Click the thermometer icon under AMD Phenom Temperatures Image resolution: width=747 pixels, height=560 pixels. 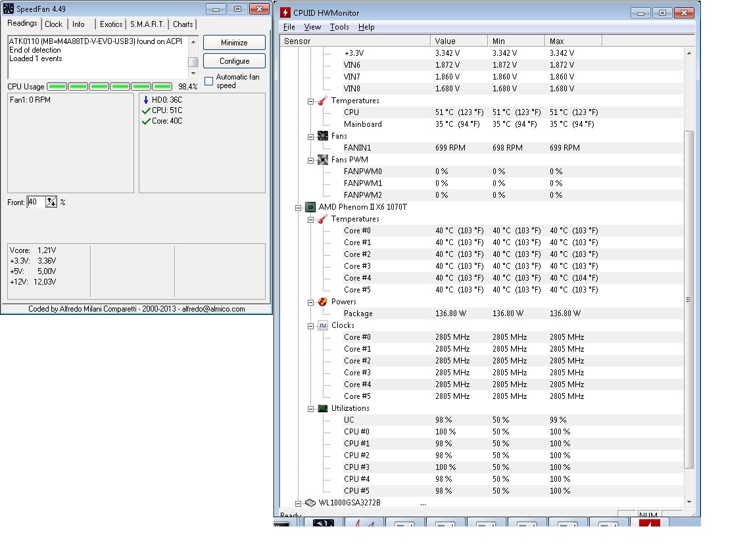pyautogui.click(x=322, y=219)
